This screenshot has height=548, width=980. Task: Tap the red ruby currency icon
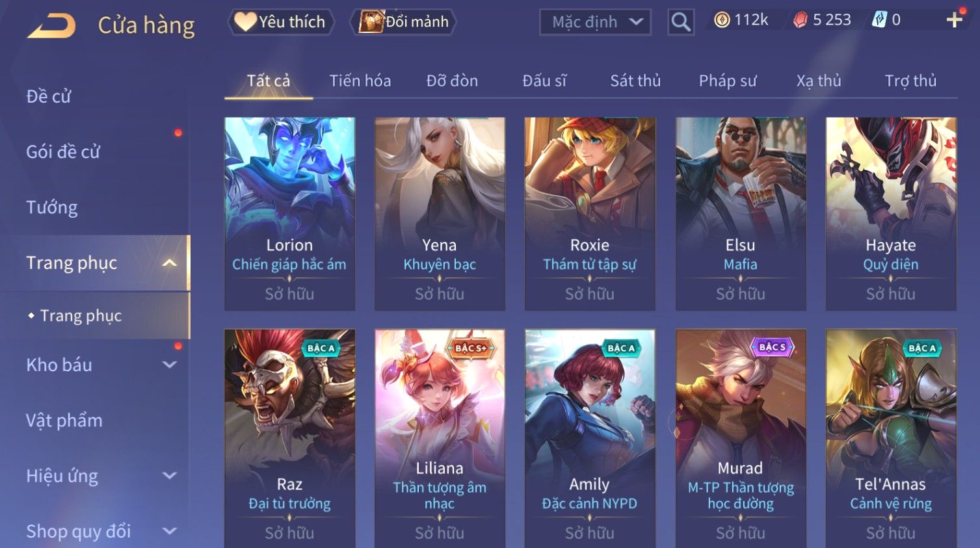pos(800,20)
